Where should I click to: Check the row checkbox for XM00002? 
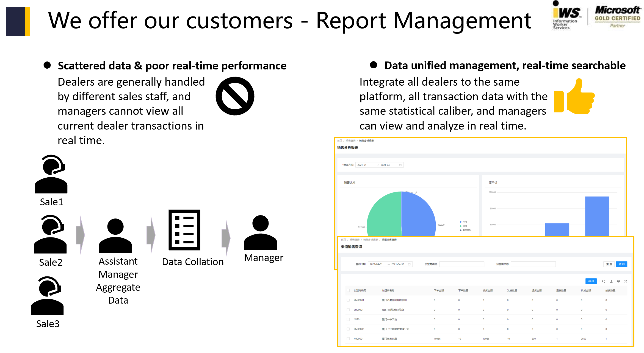coord(348,329)
